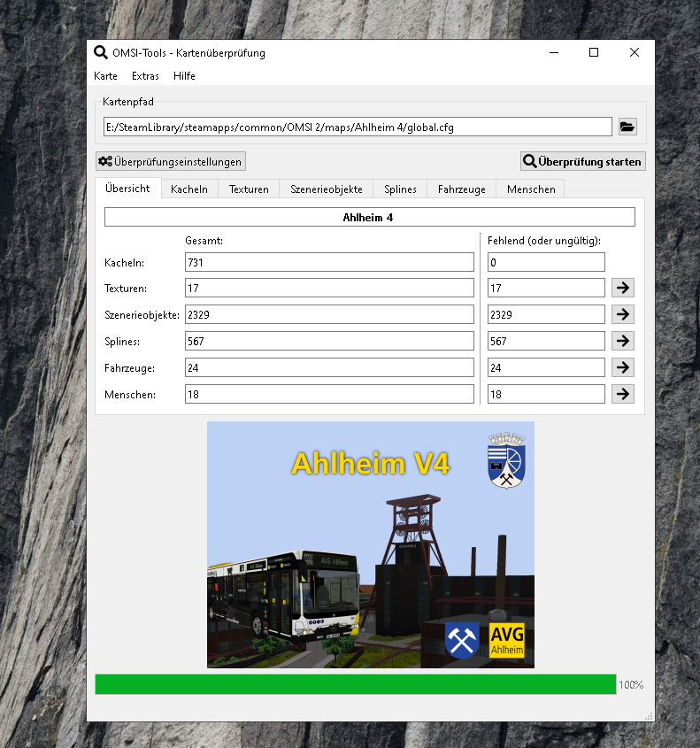The image size is (700, 748).
Task: Open the Extras menu
Action: coord(145,76)
